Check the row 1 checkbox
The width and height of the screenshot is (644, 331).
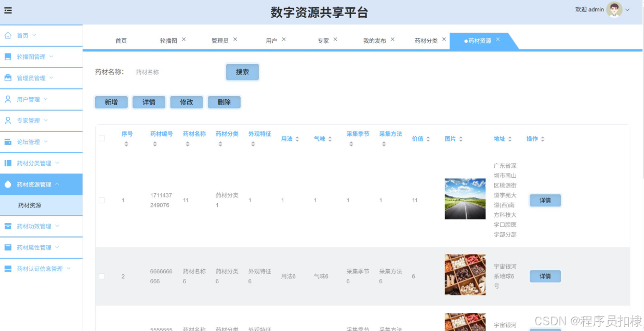[102, 200]
